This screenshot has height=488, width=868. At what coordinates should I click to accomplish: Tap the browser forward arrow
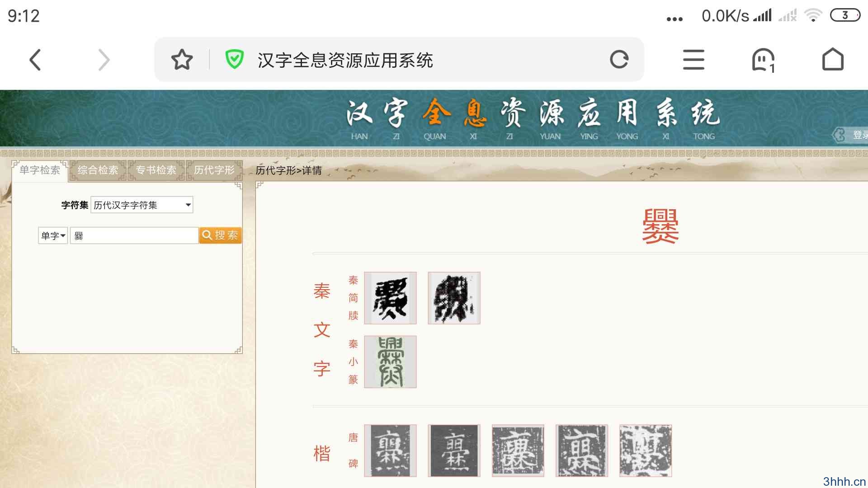pos(104,60)
